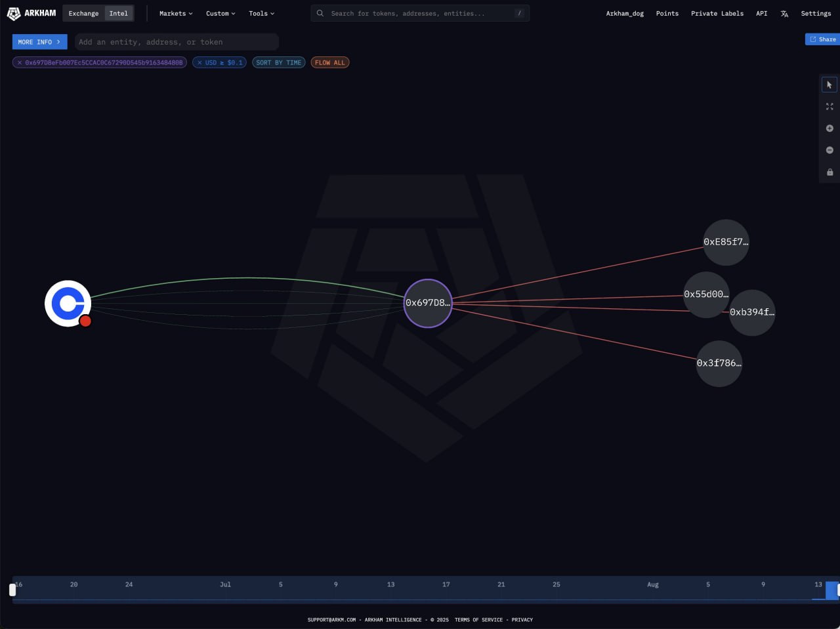The width and height of the screenshot is (840, 629).
Task: Toggle the Flow All filter
Action: coord(329,63)
